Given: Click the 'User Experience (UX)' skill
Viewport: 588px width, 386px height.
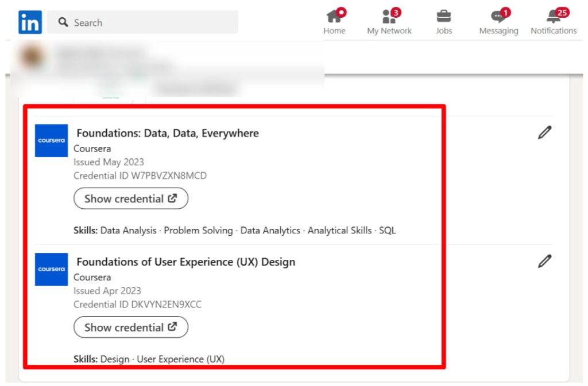Looking at the screenshot, I should tap(181, 359).
